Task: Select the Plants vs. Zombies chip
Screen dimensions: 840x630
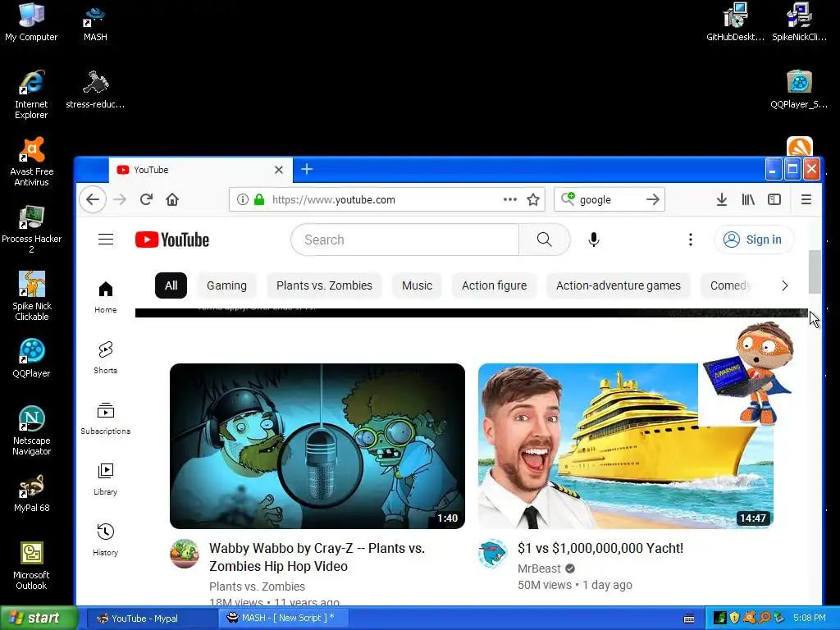Action: (324, 285)
